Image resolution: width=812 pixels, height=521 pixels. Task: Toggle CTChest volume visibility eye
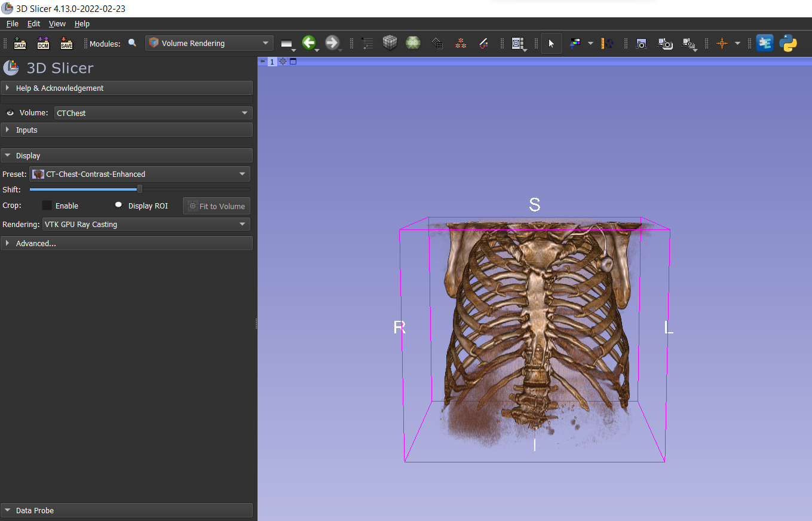point(10,113)
